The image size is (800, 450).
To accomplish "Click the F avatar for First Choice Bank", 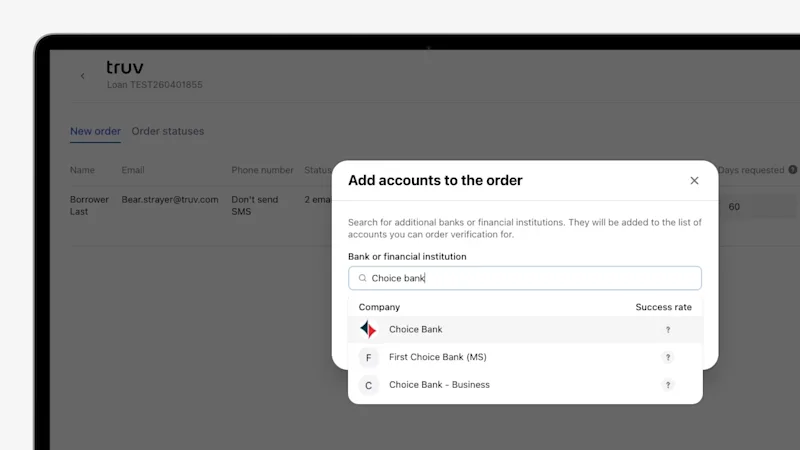I will (x=368, y=358).
